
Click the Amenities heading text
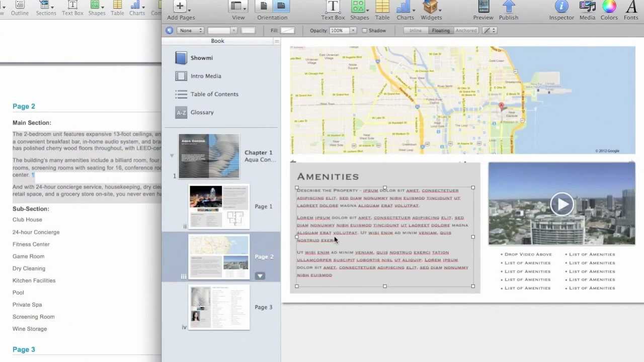pyautogui.click(x=328, y=176)
